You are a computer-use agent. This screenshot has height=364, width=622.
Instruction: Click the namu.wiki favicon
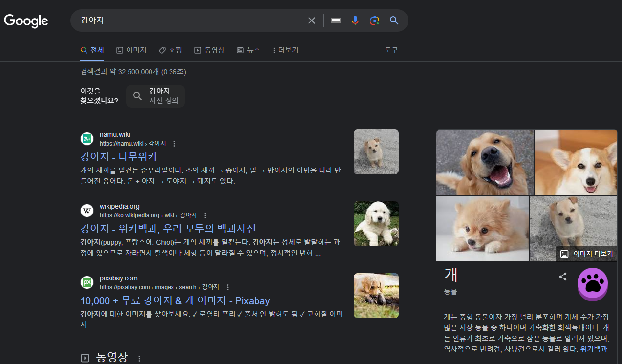87,139
